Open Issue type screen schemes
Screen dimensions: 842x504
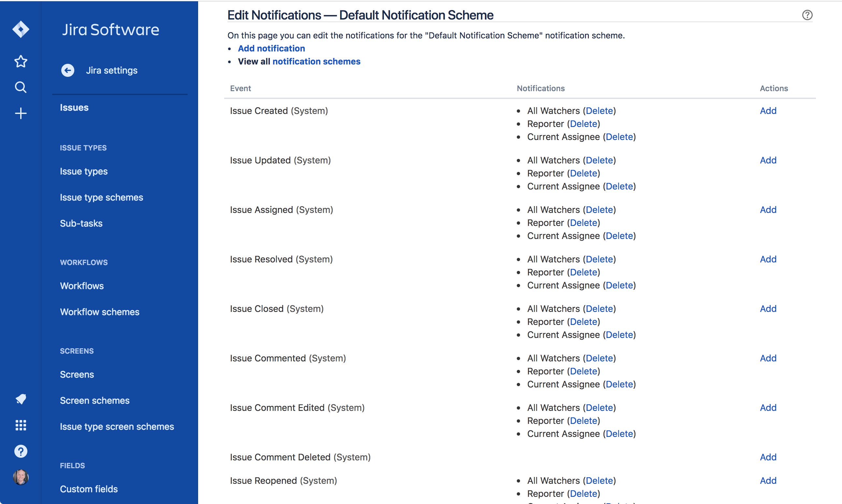click(x=117, y=426)
